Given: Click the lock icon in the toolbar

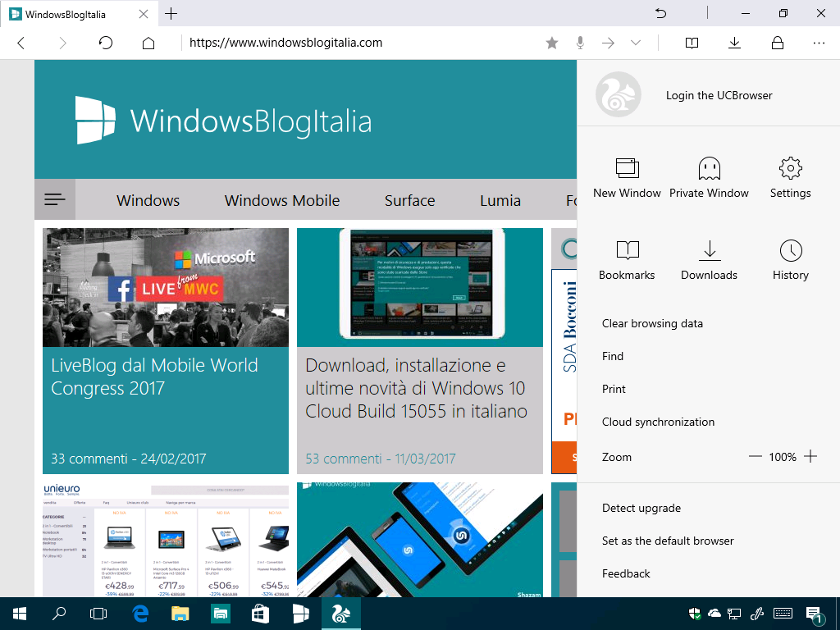Looking at the screenshot, I should (x=778, y=43).
